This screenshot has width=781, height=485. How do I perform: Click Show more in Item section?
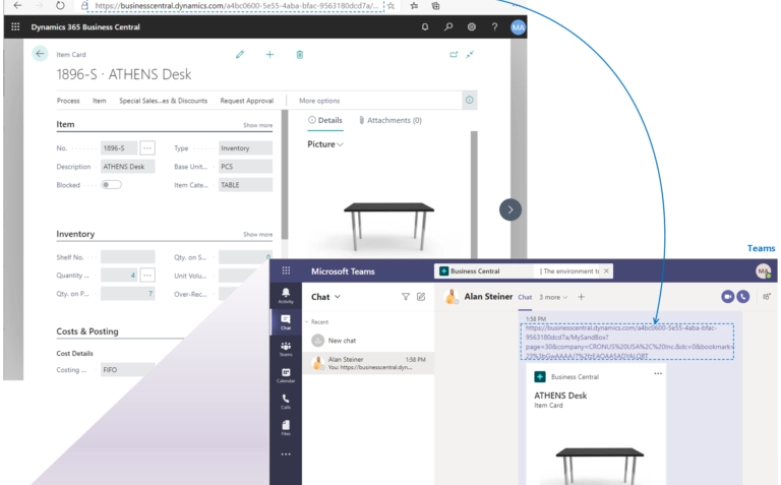coord(257,125)
